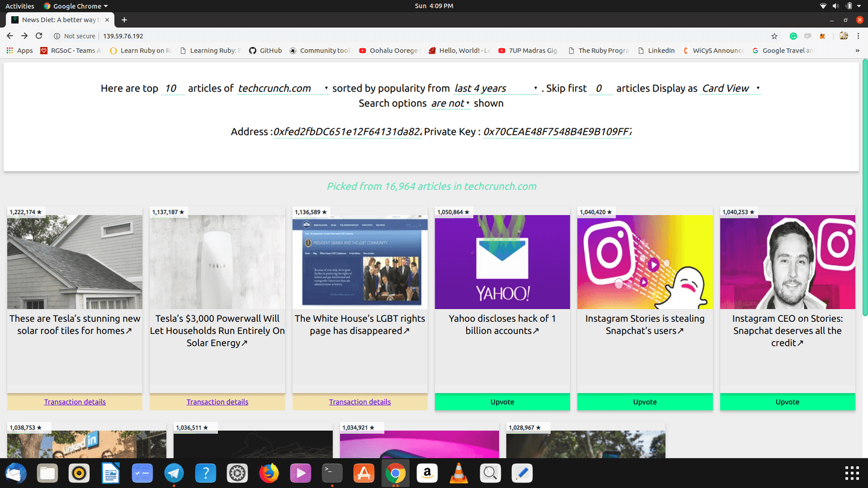Viewport: 868px width, 488px height.
Task: Launch Thunderbird from the dock
Action: coord(15,474)
